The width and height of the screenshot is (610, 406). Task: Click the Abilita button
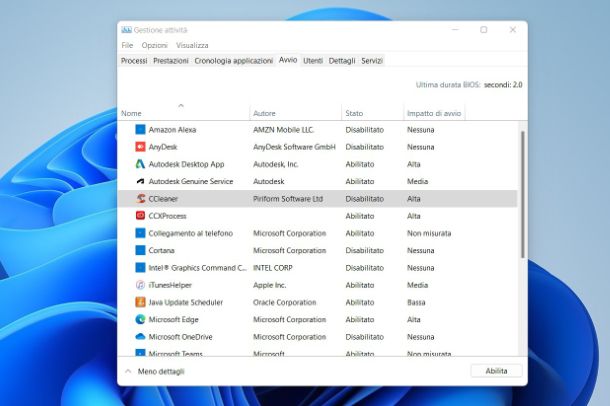coord(496,371)
